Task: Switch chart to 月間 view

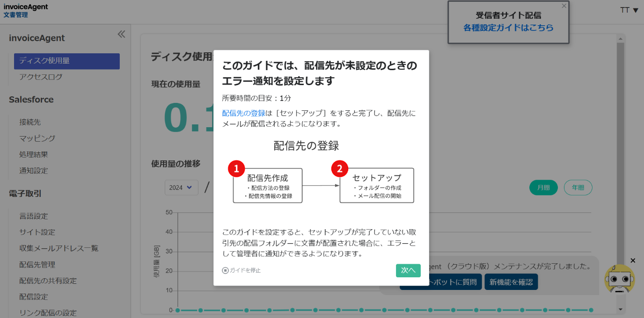Action: click(543, 188)
